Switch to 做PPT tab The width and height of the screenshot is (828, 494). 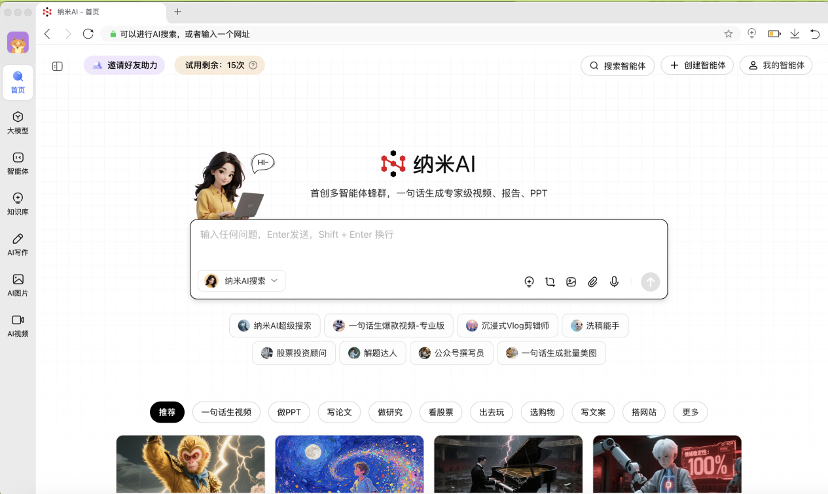tap(289, 412)
